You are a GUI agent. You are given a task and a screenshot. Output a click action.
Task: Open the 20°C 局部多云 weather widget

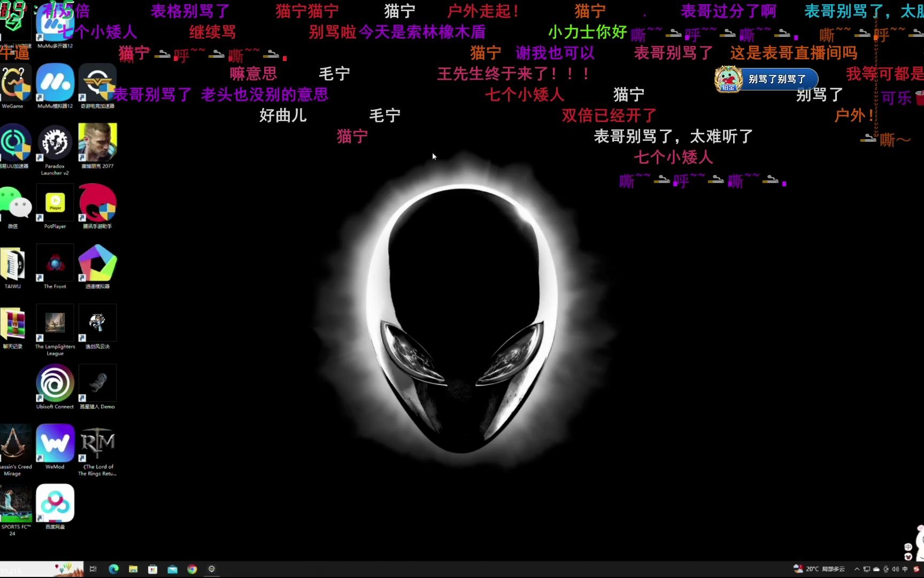pos(819,569)
